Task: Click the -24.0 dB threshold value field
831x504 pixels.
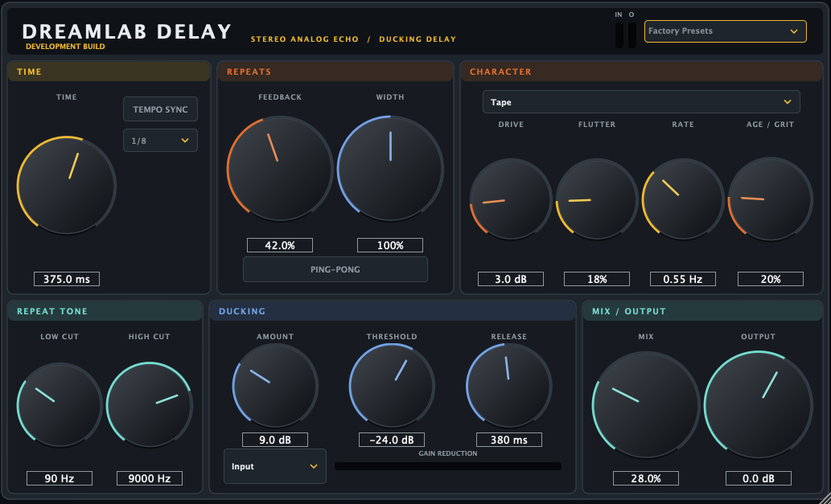Action: (392, 440)
